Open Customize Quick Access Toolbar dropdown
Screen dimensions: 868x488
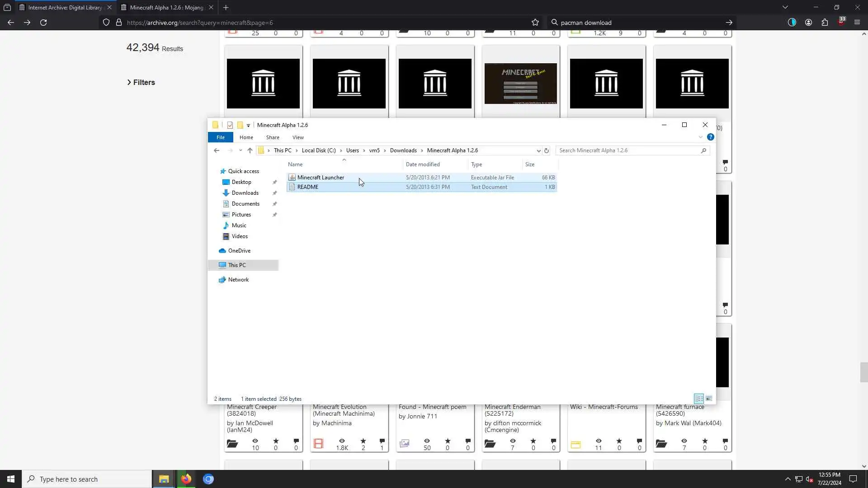pyautogui.click(x=248, y=126)
